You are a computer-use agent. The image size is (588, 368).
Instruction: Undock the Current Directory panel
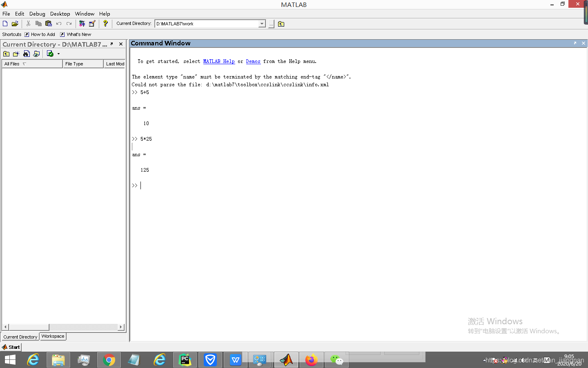click(112, 44)
